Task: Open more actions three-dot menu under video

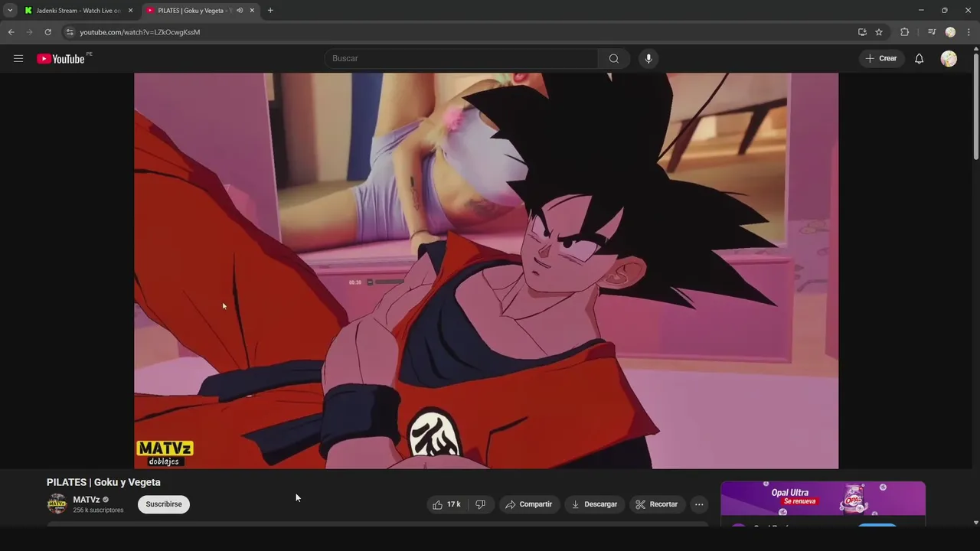Action: click(699, 504)
